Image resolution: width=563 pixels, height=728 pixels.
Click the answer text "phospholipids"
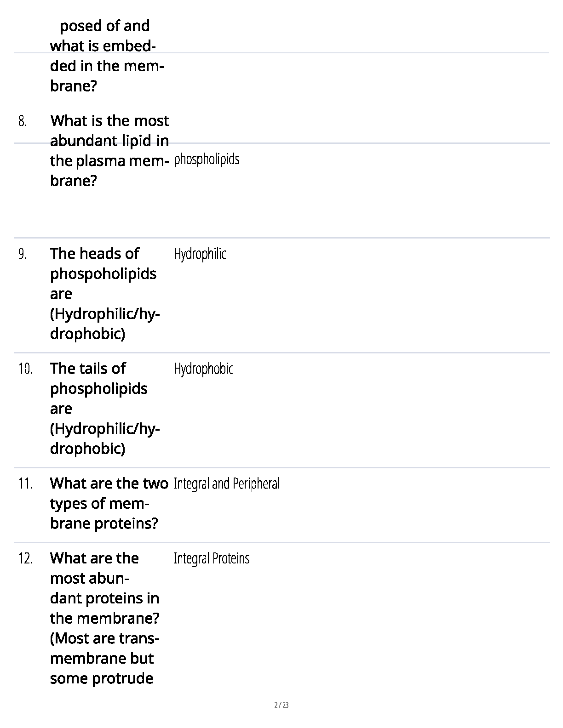[207, 159]
